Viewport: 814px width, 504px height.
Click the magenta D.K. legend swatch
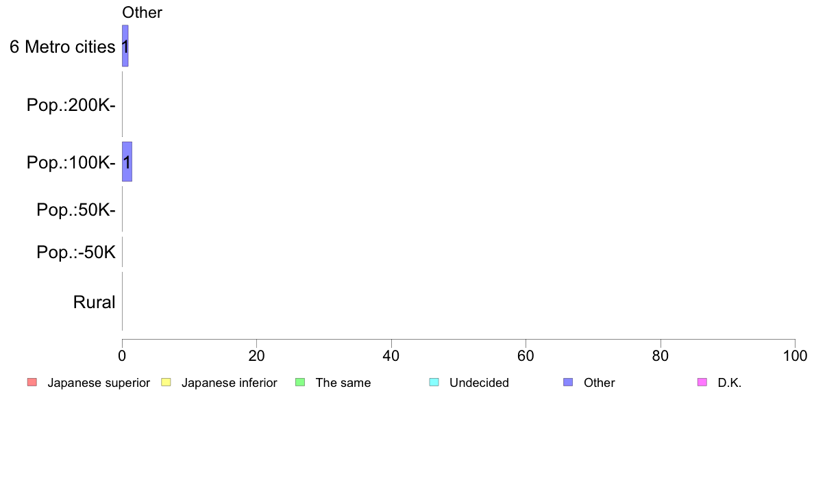coord(702,382)
